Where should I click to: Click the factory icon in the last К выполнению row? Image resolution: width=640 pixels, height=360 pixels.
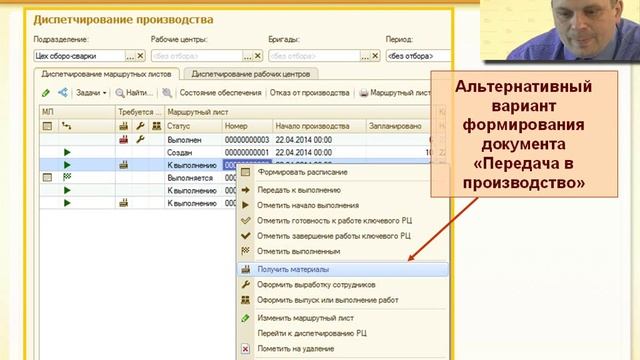pyautogui.click(x=124, y=203)
